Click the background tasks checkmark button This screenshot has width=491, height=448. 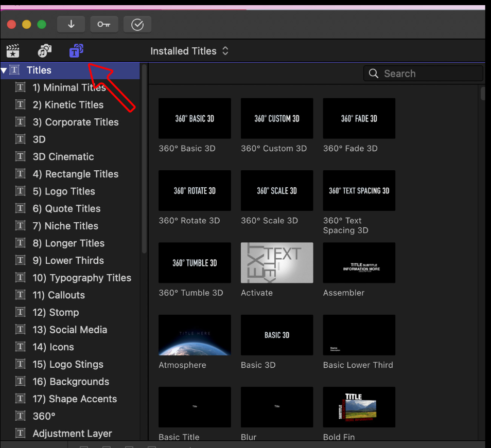[x=137, y=24]
